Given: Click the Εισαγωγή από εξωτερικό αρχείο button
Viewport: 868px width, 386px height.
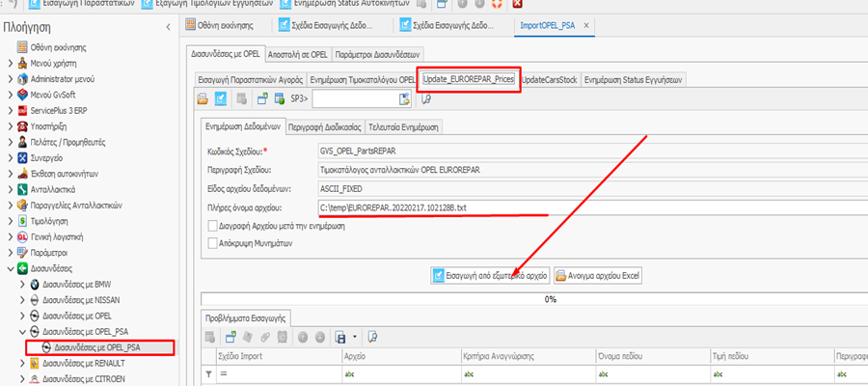Looking at the screenshot, I should click(490, 275).
